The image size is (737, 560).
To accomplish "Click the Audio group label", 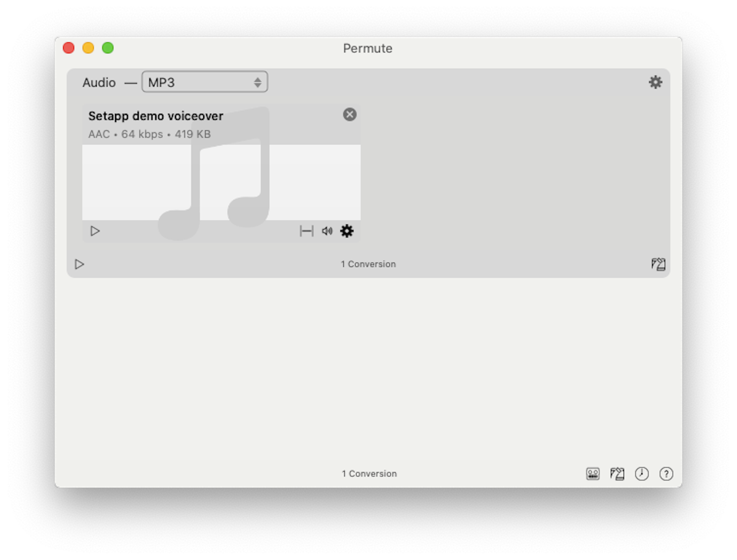I will point(99,82).
